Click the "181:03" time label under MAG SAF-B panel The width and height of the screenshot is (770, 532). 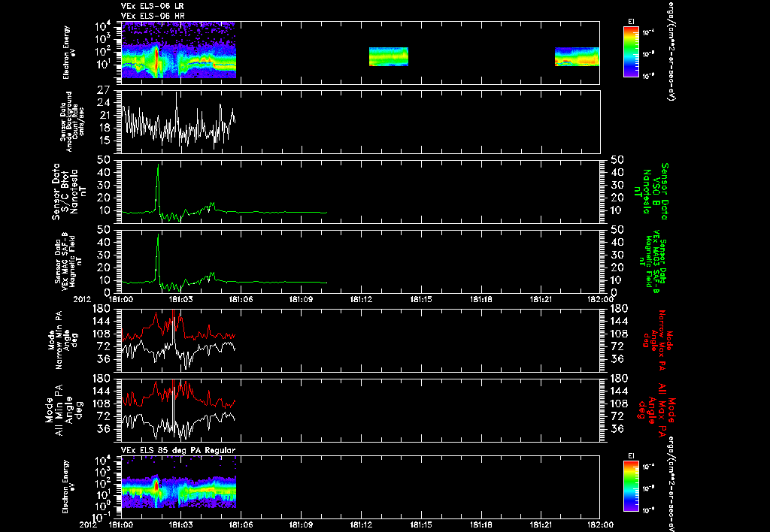(180, 299)
